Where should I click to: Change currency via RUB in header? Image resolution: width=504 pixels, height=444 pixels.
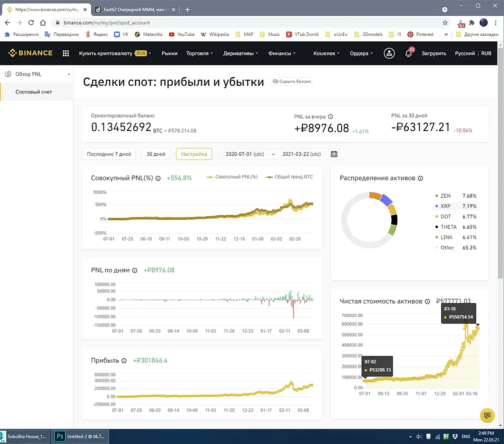pos(486,53)
